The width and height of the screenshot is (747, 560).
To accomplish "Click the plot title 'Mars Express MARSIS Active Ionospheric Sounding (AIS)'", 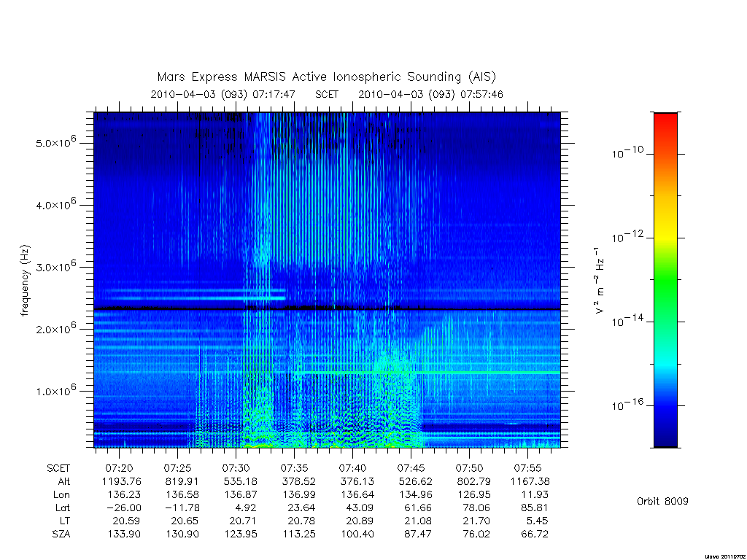I will click(x=327, y=77).
